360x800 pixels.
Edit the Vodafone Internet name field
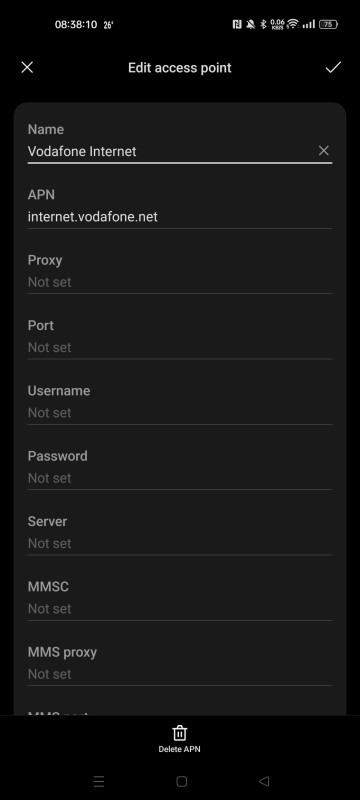172,151
